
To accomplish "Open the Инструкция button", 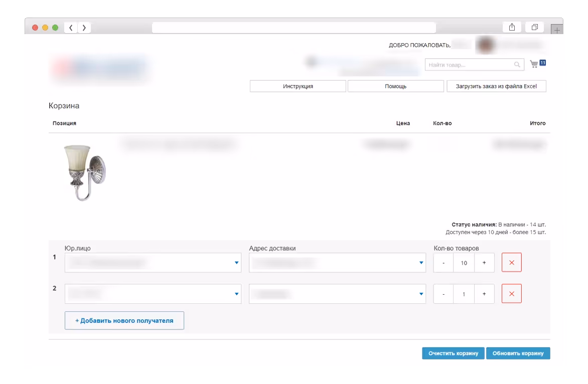I will (x=298, y=86).
